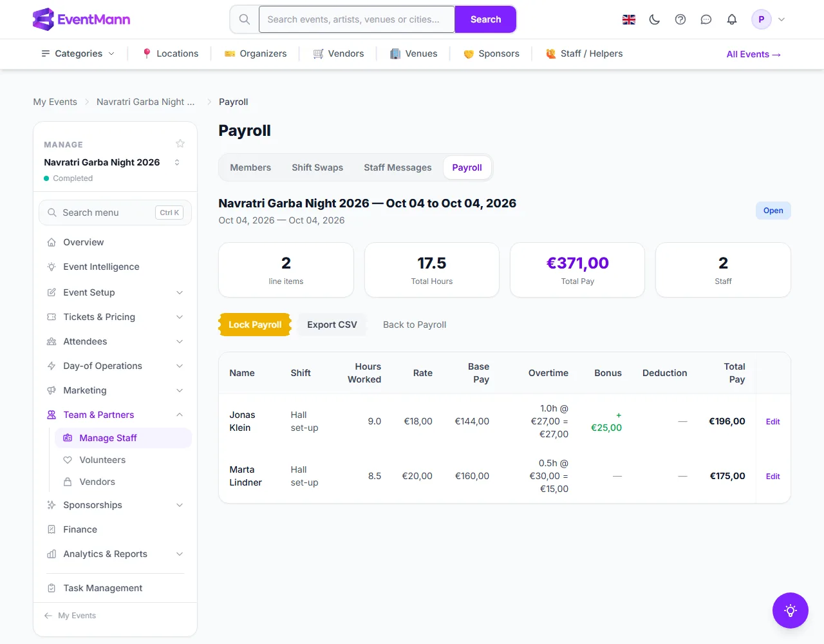Viewport: 824px width, 644px height.
Task: Follow the All Events link
Action: pyautogui.click(x=753, y=54)
